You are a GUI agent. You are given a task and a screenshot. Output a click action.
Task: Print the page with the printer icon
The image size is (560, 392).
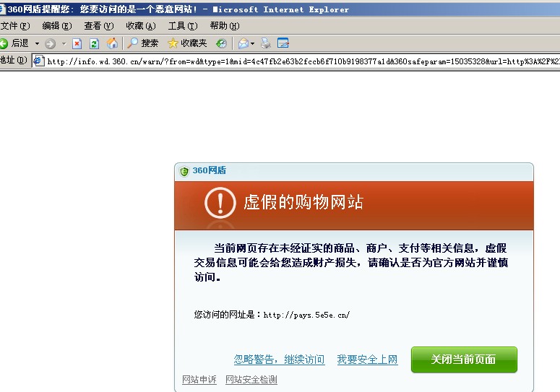pos(265,43)
